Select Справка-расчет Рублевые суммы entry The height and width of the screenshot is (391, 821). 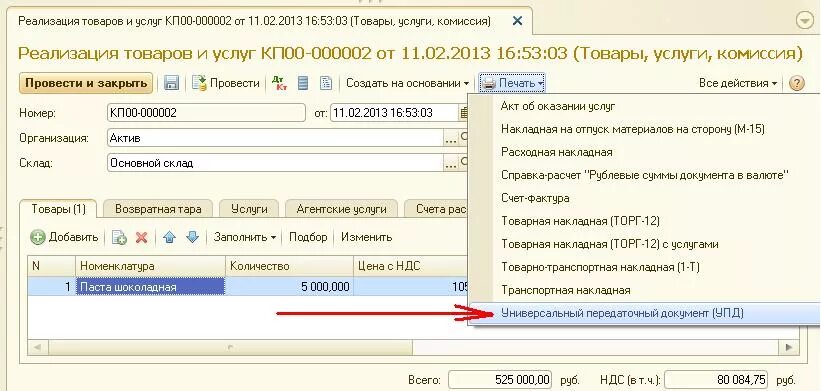[644, 175]
